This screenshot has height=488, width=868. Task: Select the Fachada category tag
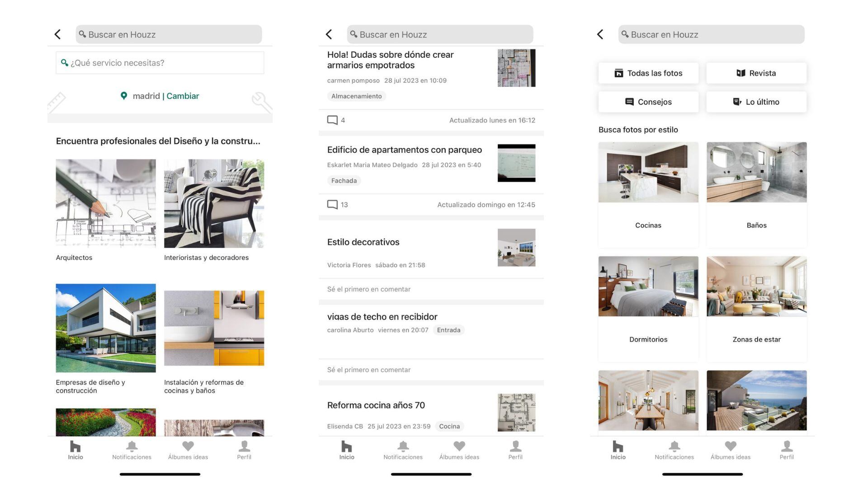tap(344, 181)
